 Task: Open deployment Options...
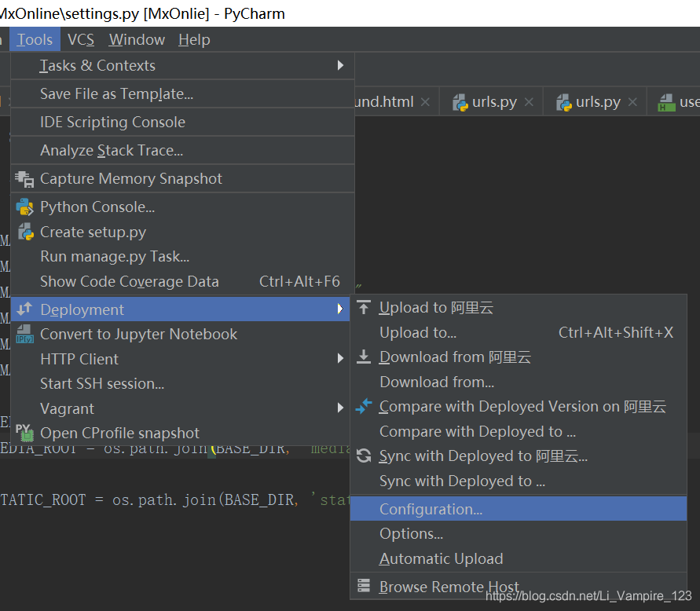[x=519, y=534]
